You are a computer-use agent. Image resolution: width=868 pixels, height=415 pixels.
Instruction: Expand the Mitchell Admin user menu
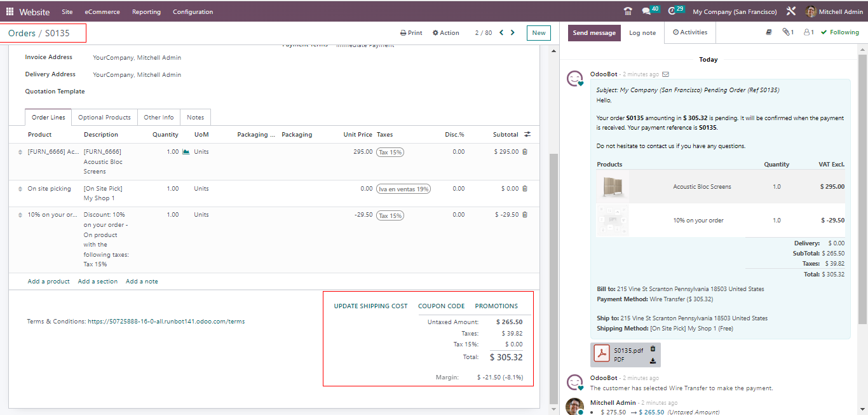834,11
